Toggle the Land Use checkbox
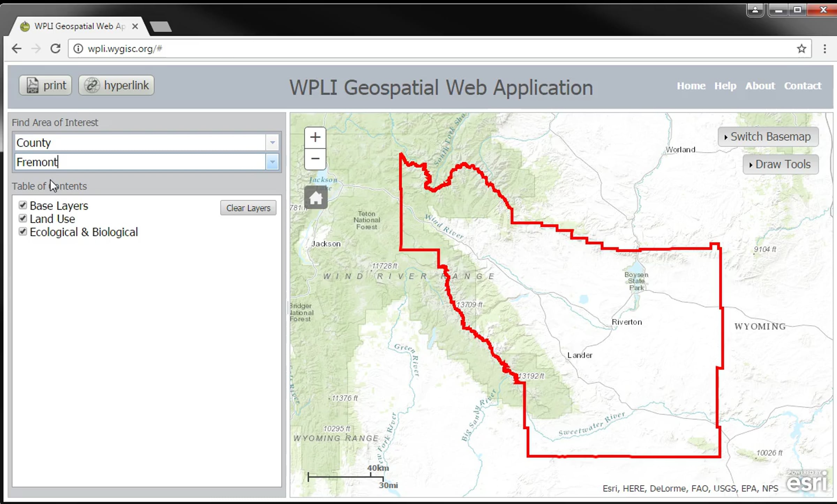837x504 pixels. pyautogui.click(x=23, y=218)
